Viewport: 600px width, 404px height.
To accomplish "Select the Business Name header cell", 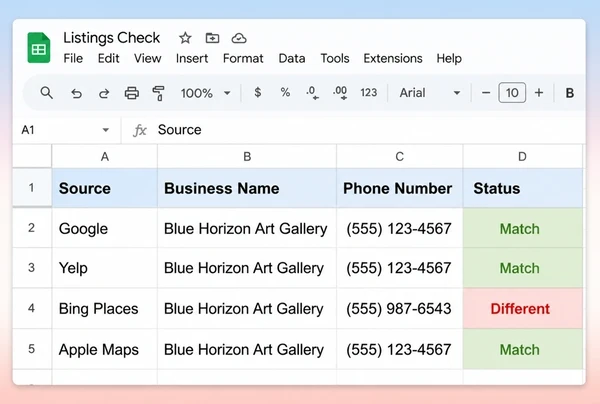I will click(x=247, y=188).
